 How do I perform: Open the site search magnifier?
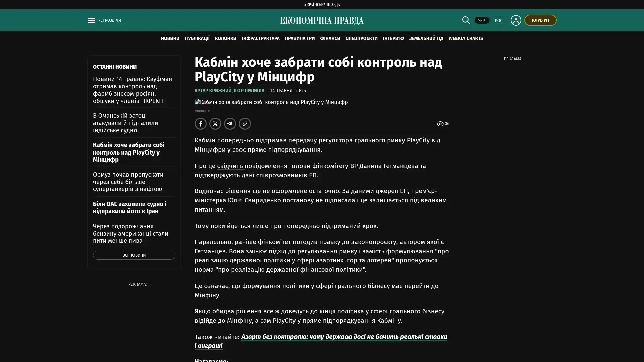[466, 20]
